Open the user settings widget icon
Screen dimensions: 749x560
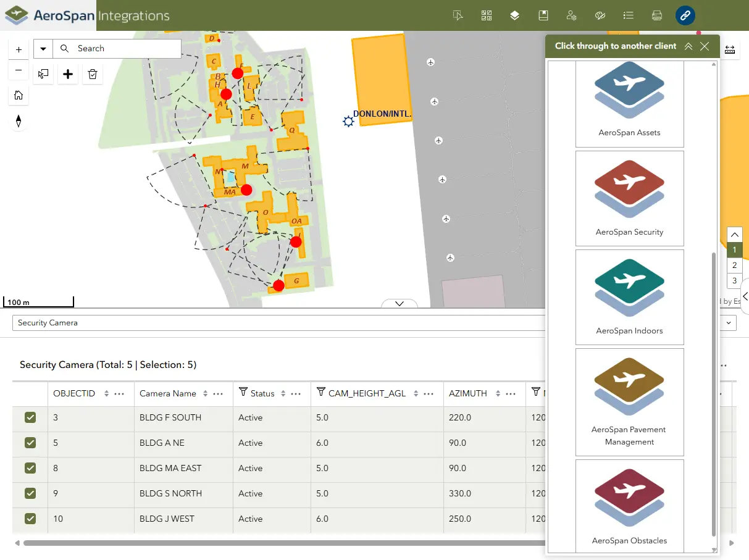tap(572, 15)
